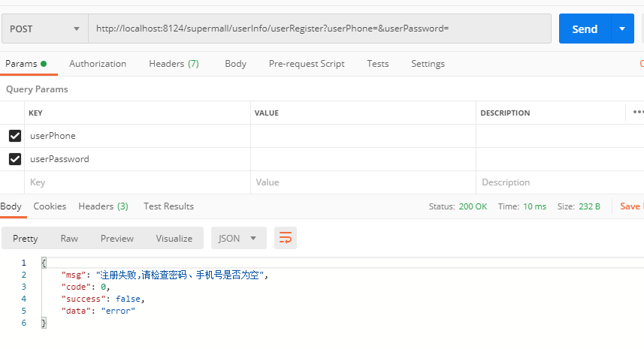The image size is (644, 349).
Task: Open the response Headers (3) tab
Action: (103, 206)
